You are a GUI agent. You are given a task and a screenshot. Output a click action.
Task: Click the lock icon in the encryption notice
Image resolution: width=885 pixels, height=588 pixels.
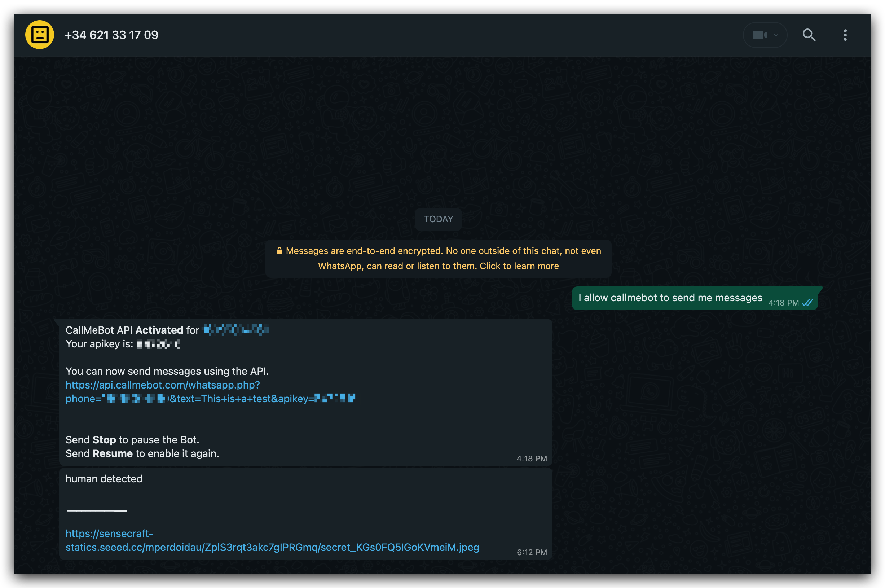[x=279, y=250]
